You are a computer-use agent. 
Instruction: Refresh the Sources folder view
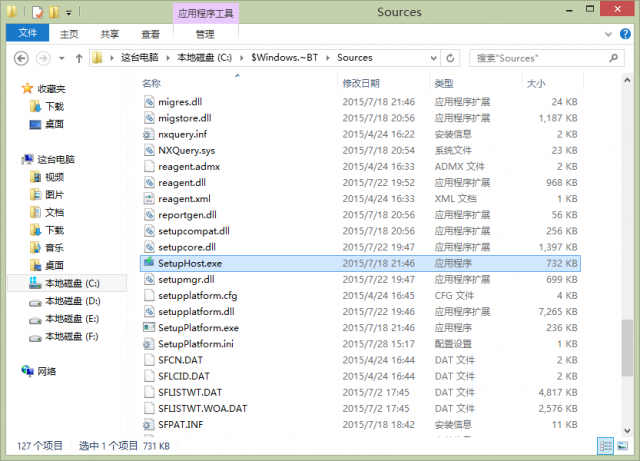click(450, 58)
